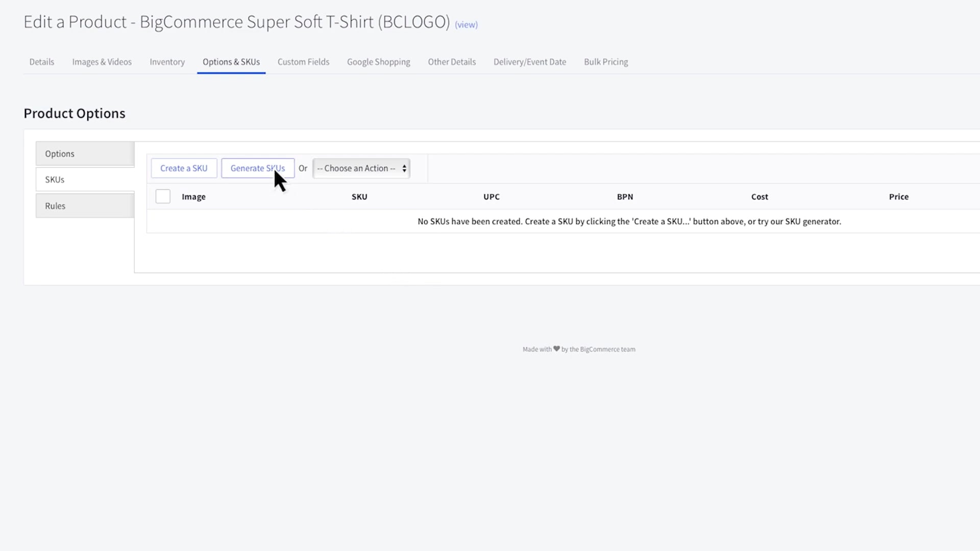Go to Bulk Pricing tab

(606, 62)
